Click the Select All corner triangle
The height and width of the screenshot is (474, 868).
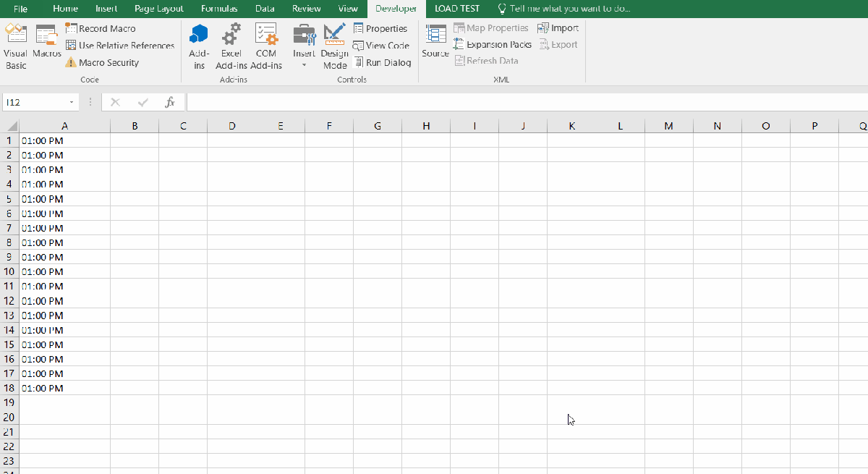(x=10, y=126)
